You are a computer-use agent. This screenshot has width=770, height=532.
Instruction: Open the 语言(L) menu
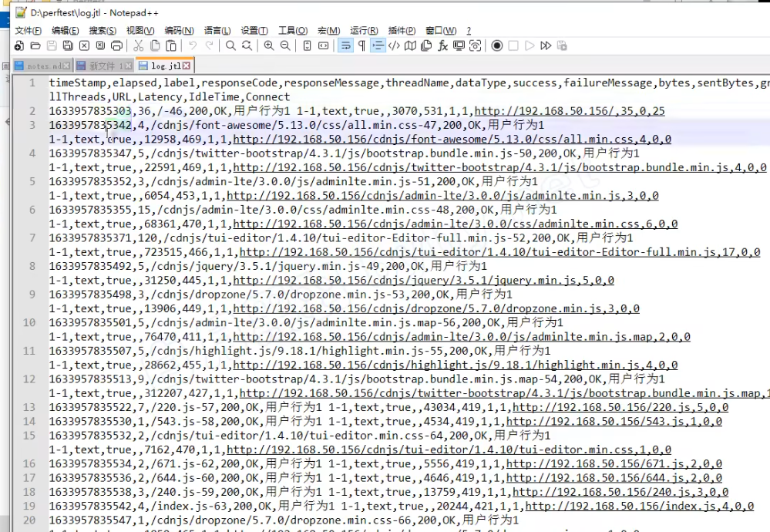coord(217,31)
